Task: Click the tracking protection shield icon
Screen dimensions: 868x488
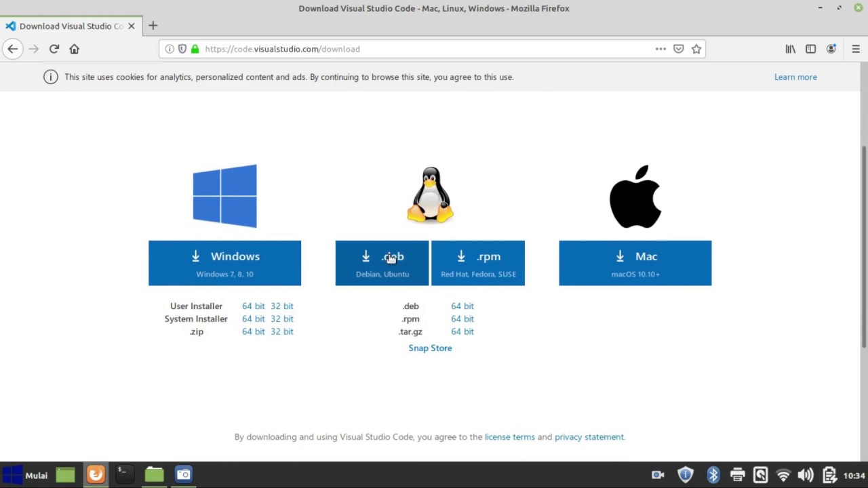Action: pyautogui.click(x=182, y=49)
